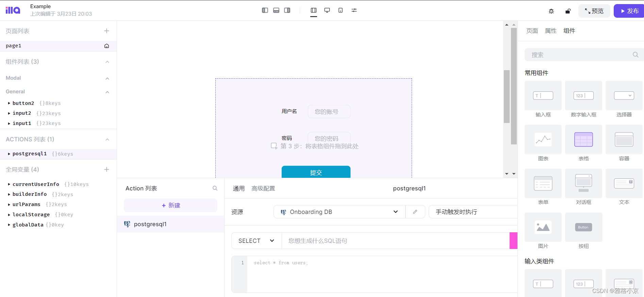Collapse the ACTIONS 列表 (1) section

[107, 139]
